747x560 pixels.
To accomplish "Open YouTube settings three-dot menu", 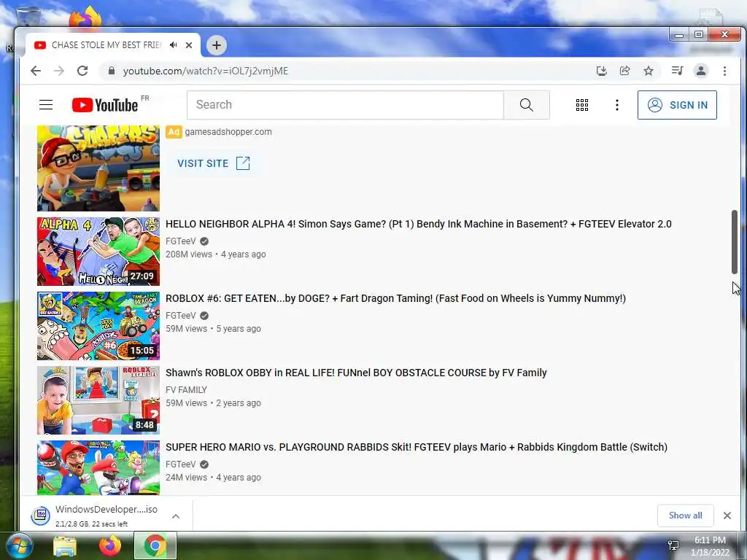I will coord(617,105).
